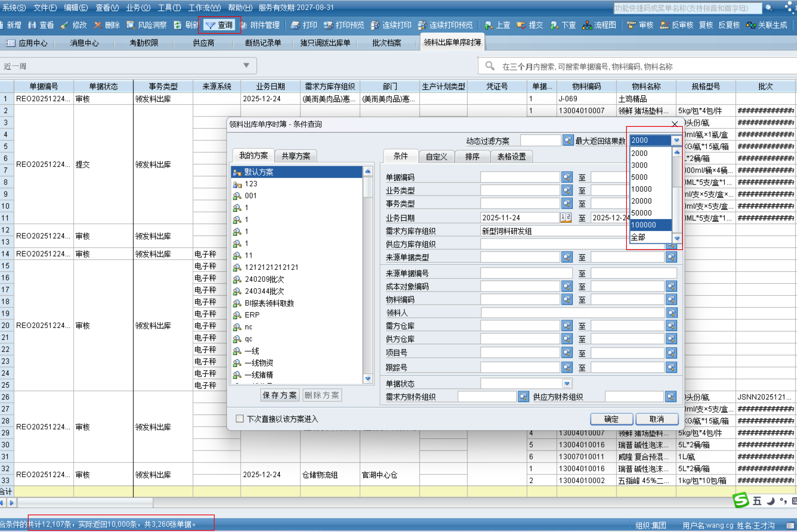Viewport: 797px width, 532px height.
Task: Click magnifier icon in top function search
Action: point(769,8)
